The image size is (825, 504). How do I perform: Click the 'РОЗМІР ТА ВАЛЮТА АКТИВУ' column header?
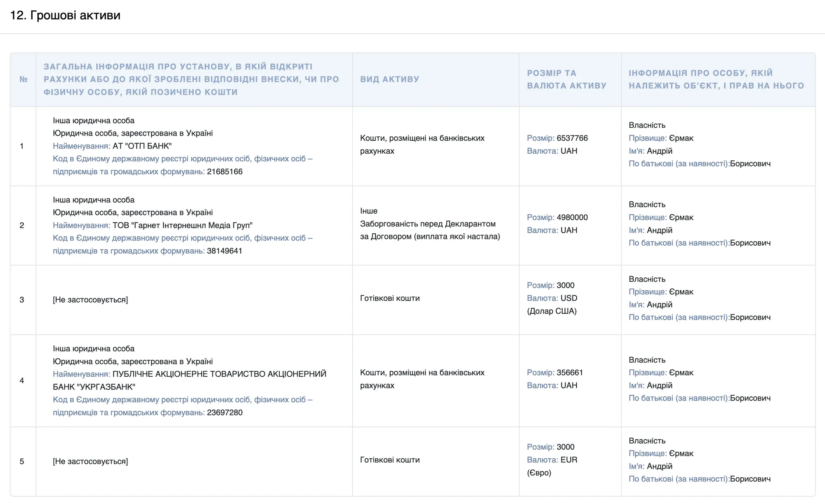point(566,79)
